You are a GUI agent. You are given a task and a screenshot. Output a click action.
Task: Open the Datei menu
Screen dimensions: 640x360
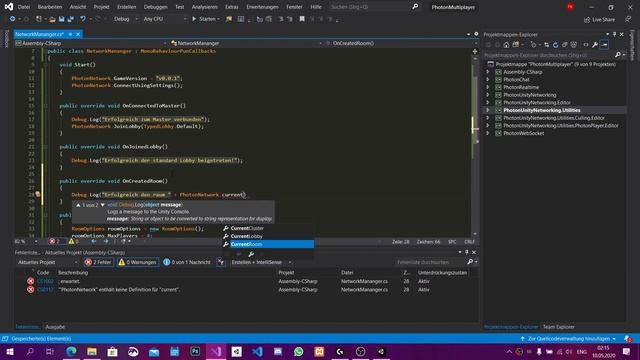click(x=24, y=7)
